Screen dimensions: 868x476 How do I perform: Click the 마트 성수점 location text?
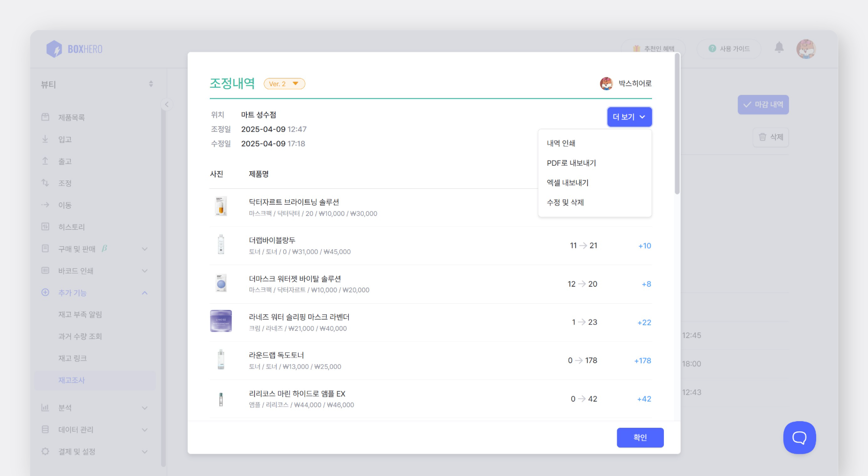pos(259,115)
